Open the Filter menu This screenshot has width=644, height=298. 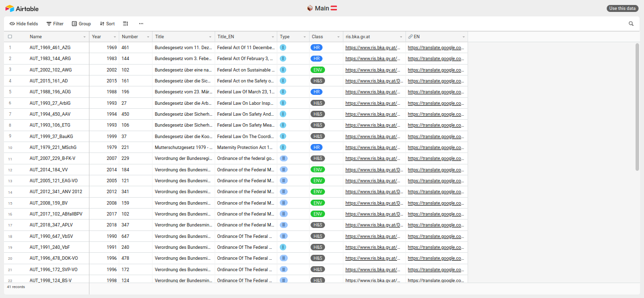[55, 23]
